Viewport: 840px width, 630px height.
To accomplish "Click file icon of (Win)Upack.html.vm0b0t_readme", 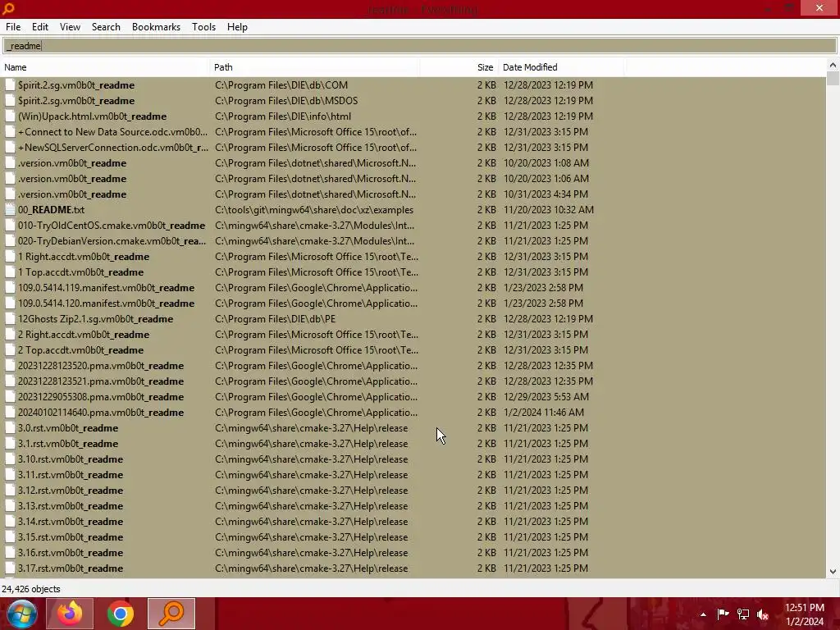I will click(10, 116).
